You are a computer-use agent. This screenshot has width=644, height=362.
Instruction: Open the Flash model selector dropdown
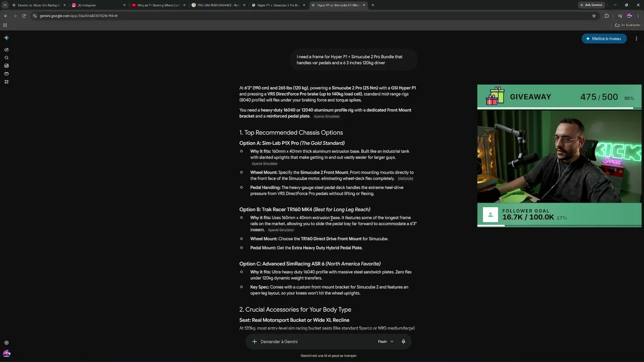[386, 342]
